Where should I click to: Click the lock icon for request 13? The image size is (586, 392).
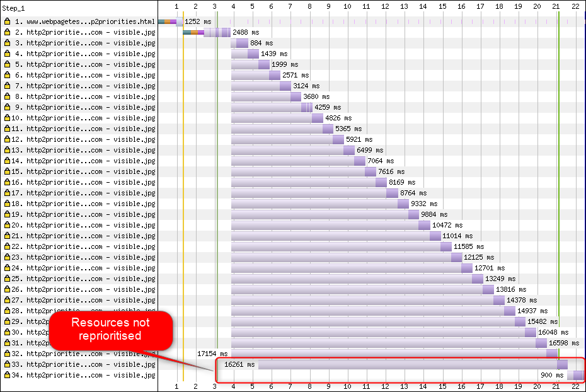[7, 150]
